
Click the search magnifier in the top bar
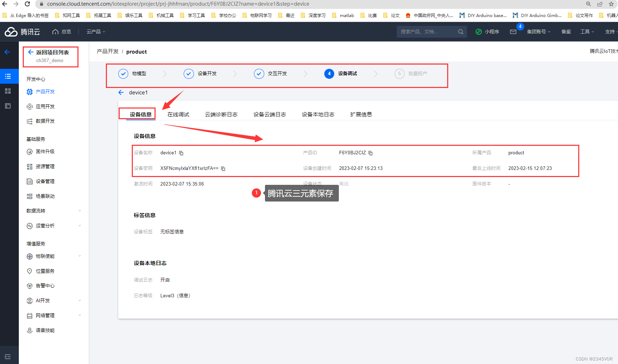click(461, 32)
